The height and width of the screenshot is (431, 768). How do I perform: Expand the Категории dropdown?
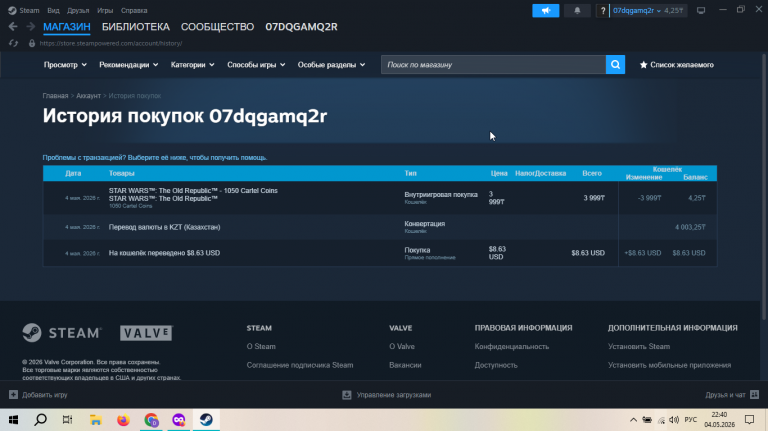[192, 65]
